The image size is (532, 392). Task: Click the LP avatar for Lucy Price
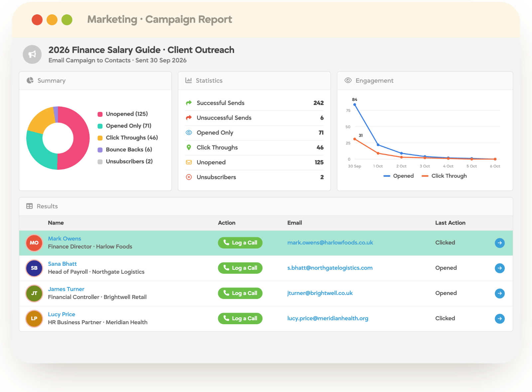pos(34,319)
